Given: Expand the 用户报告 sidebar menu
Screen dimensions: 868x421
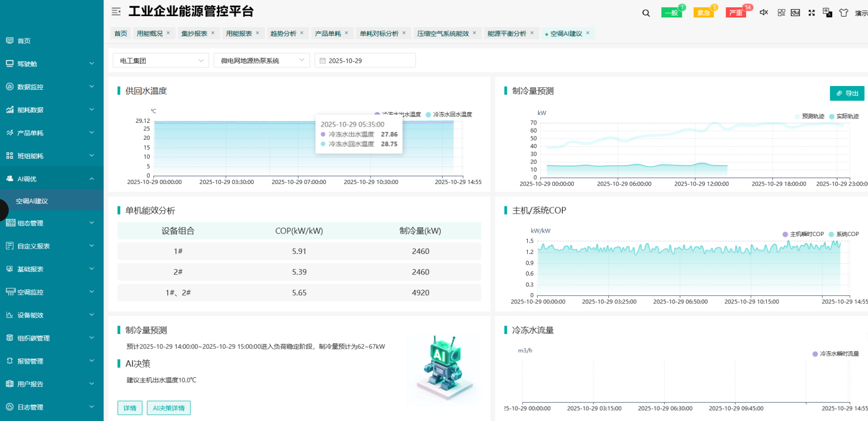Looking at the screenshot, I should [x=52, y=384].
